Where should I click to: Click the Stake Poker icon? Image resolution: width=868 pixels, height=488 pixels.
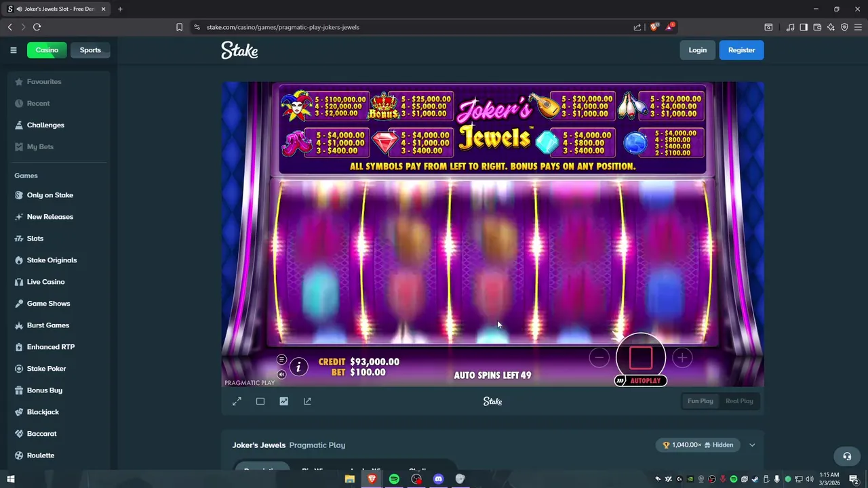pyautogui.click(x=19, y=369)
